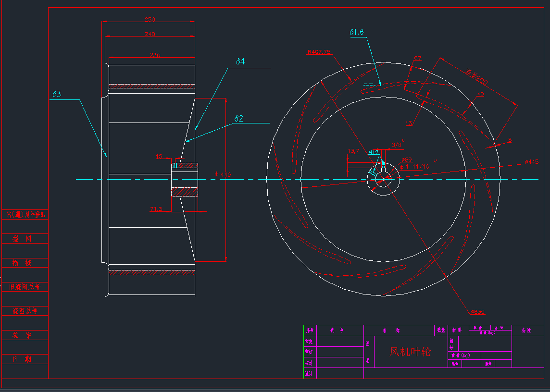Click the M12 thread annotation

(374, 152)
